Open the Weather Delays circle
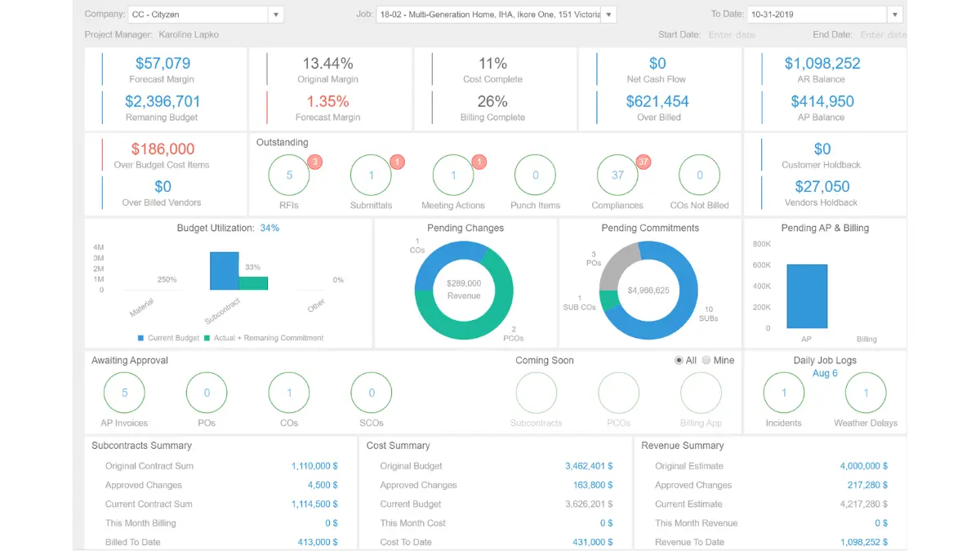 coord(866,393)
